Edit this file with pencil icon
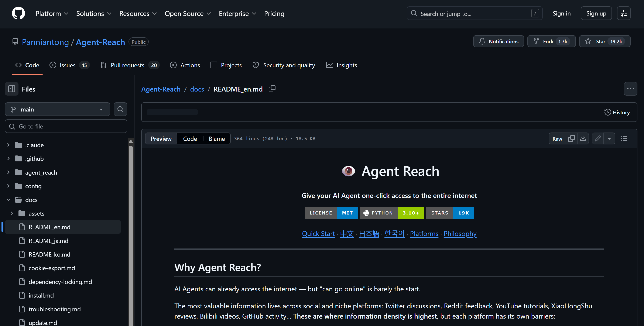 (598, 138)
